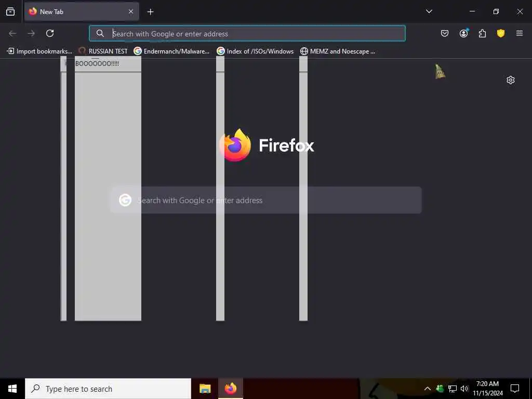532x399 pixels.
Task: Open Index of /ISOs/Windows bookmark
Action: click(x=255, y=51)
